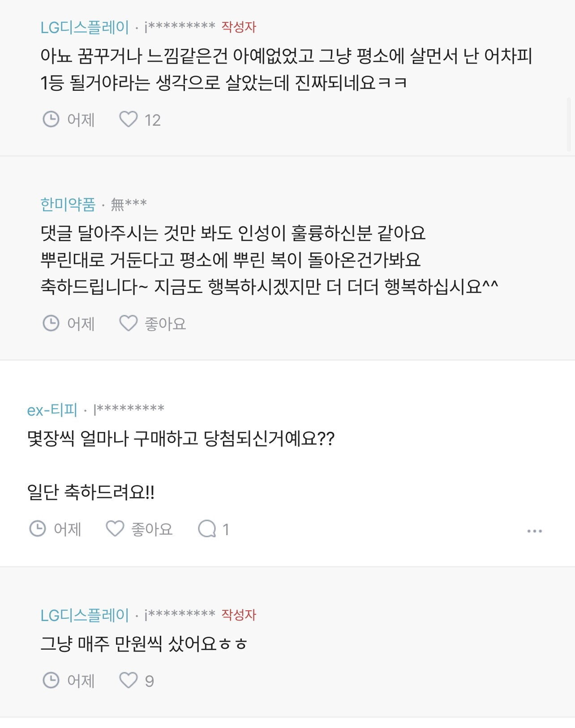Image resolution: width=575 pixels, height=728 pixels.
Task: Click 좋아요 label on 한미약품 comment
Action: (x=165, y=324)
